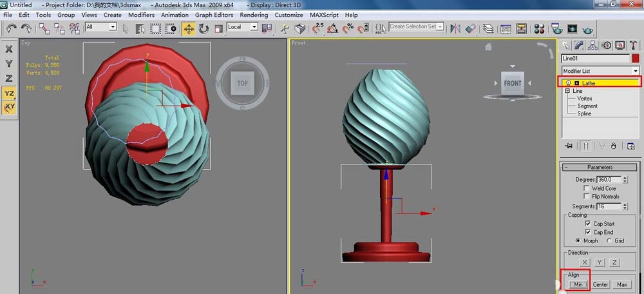
Task: Click the Undo arrow icon
Action: click(11, 28)
